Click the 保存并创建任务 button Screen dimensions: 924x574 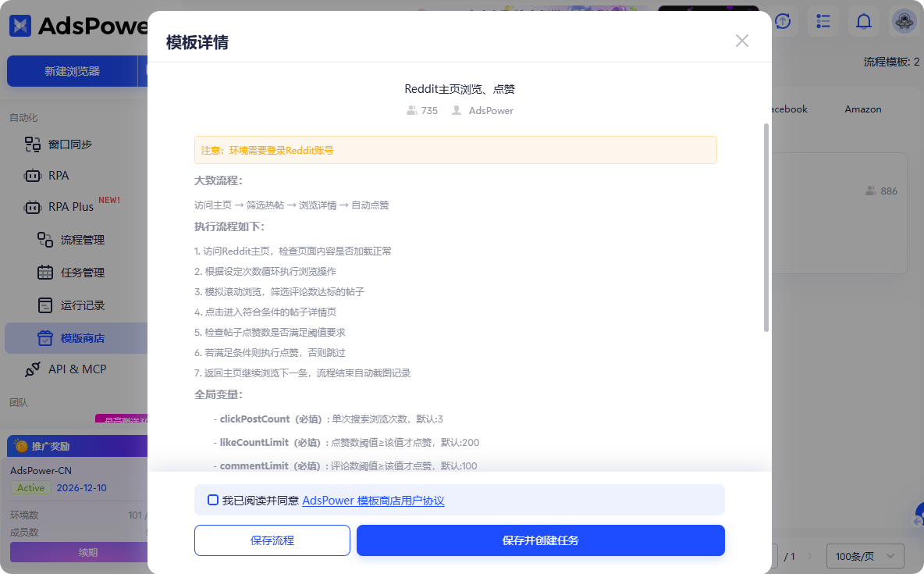[540, 540]
